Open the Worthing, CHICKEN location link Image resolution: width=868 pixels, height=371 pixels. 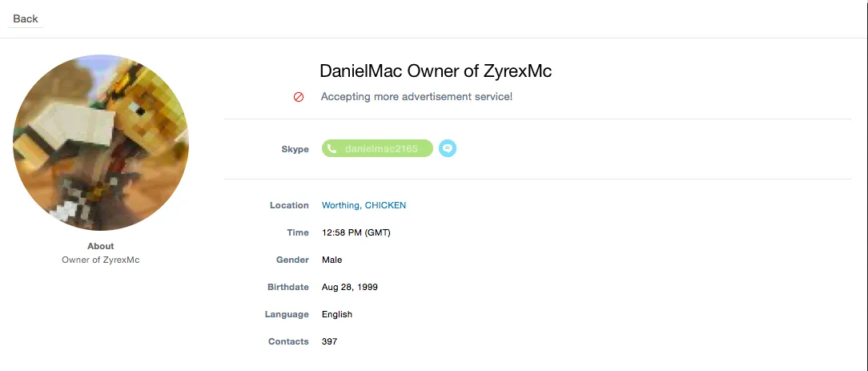(364, 205)
